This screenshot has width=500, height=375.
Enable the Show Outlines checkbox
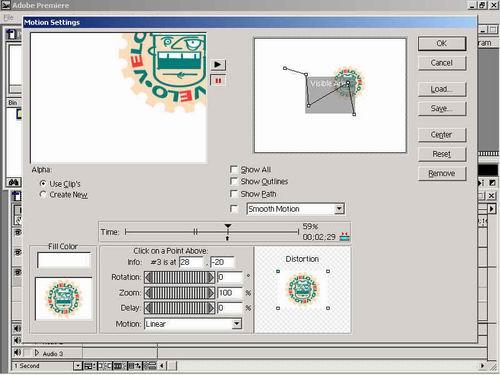(234, 181)
